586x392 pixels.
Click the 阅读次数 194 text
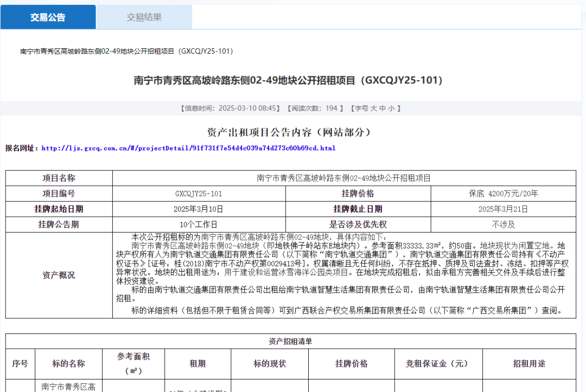pyautogui.click(x=315, y=108)
